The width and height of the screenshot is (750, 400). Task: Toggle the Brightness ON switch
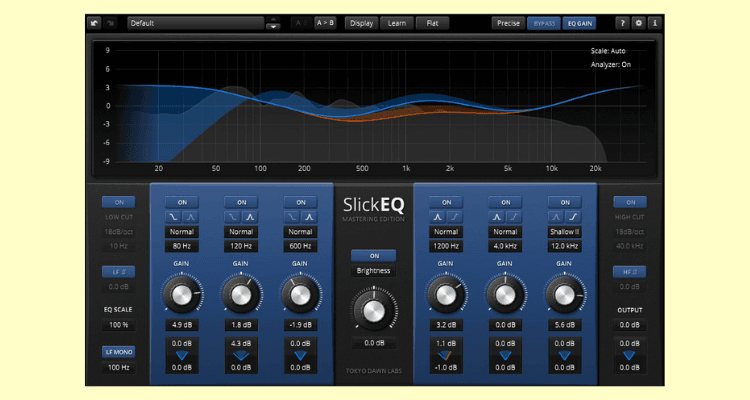[374, 256]
